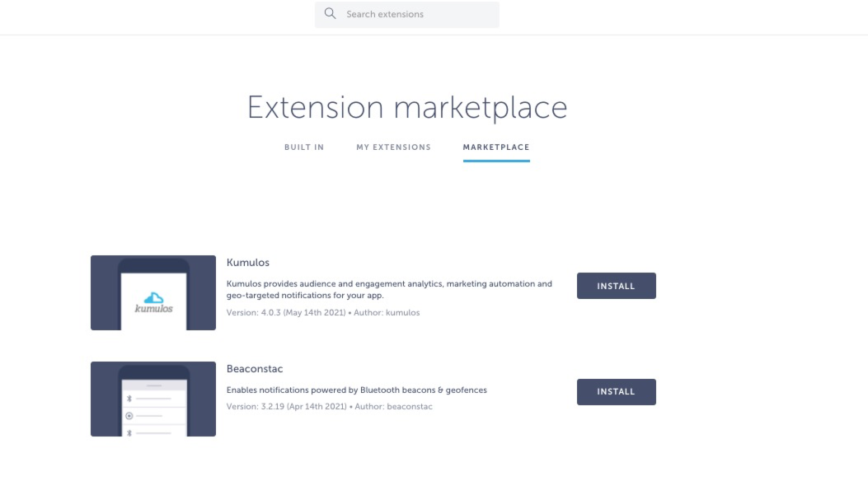
Task: Click the search magnifier icon
Action: [x=330, y=14]
